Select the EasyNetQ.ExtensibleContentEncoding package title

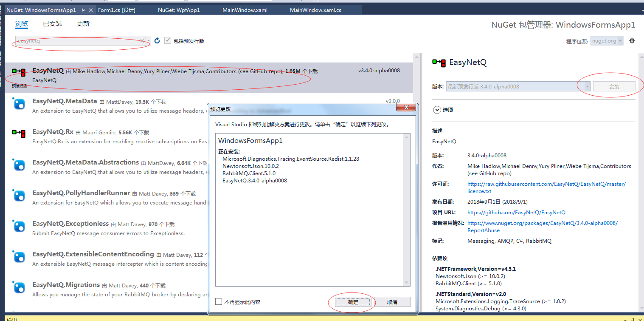[93, 254]
